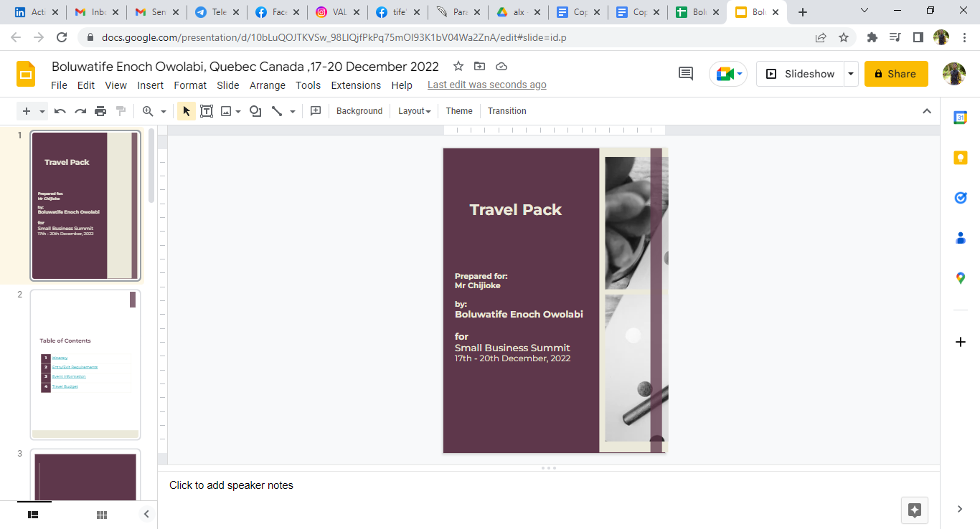The image size is (980, 529).
Task: Open the Chrome tab search dropdown
Action: click(x=864, y=11)
